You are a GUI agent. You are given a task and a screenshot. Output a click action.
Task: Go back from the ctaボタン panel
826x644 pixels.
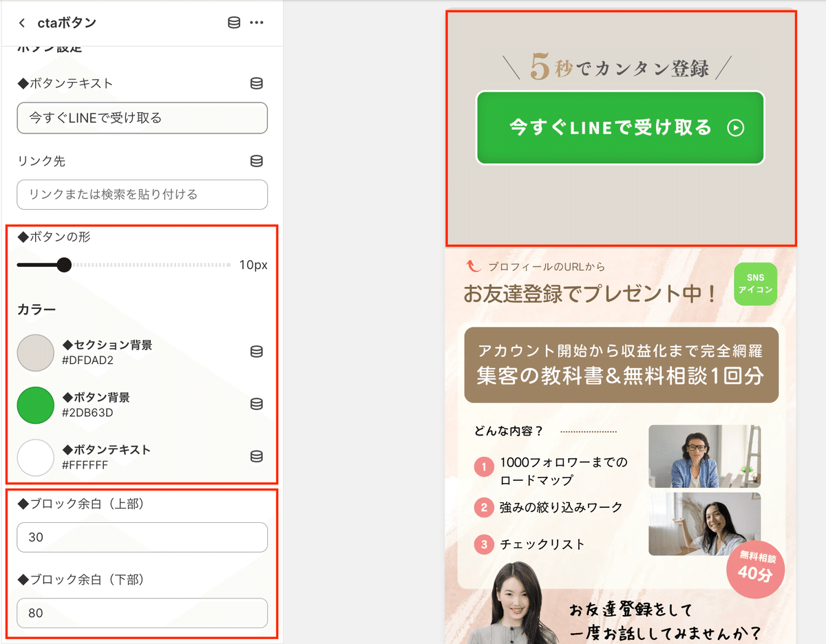[22, 23]
